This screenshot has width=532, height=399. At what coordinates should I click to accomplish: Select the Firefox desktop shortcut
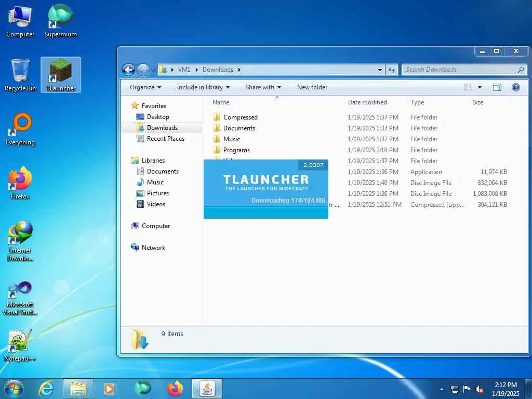(x=20, y=183)
